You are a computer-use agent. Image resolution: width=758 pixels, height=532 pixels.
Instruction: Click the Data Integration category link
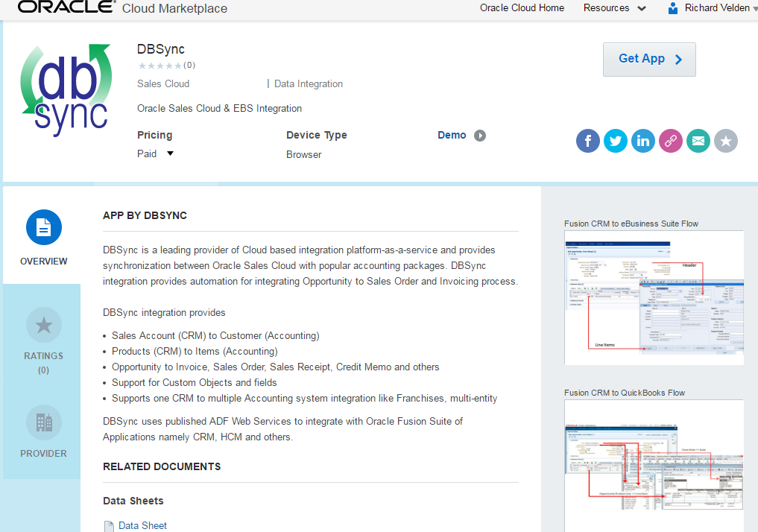[309, 84]
